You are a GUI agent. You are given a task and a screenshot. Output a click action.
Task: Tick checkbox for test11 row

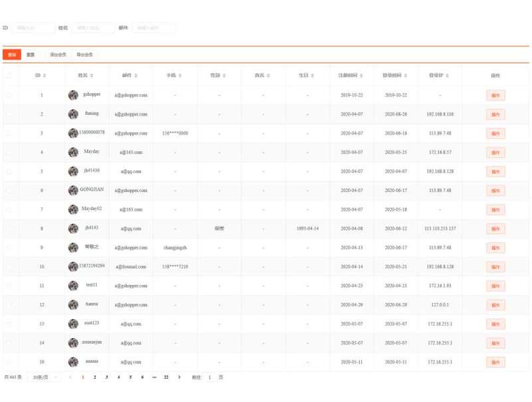(x=9, y=286)
